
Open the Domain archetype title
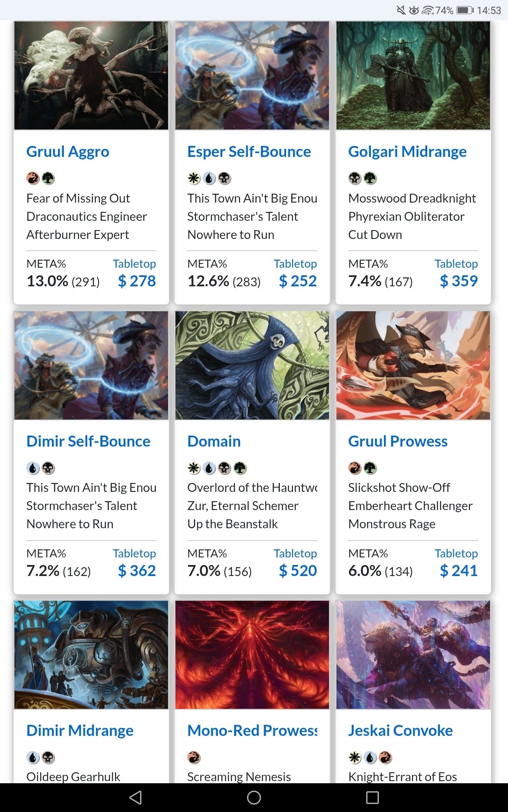(x=214, y=441)
